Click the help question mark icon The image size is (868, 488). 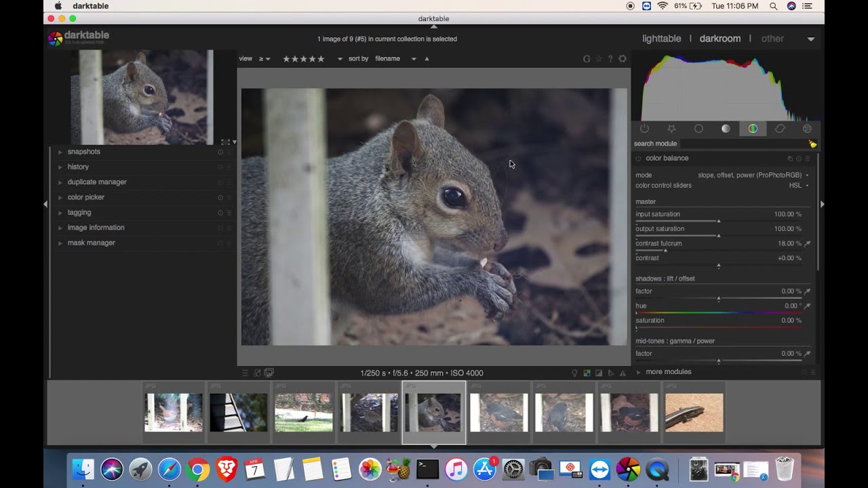click(x=610, y=59)
